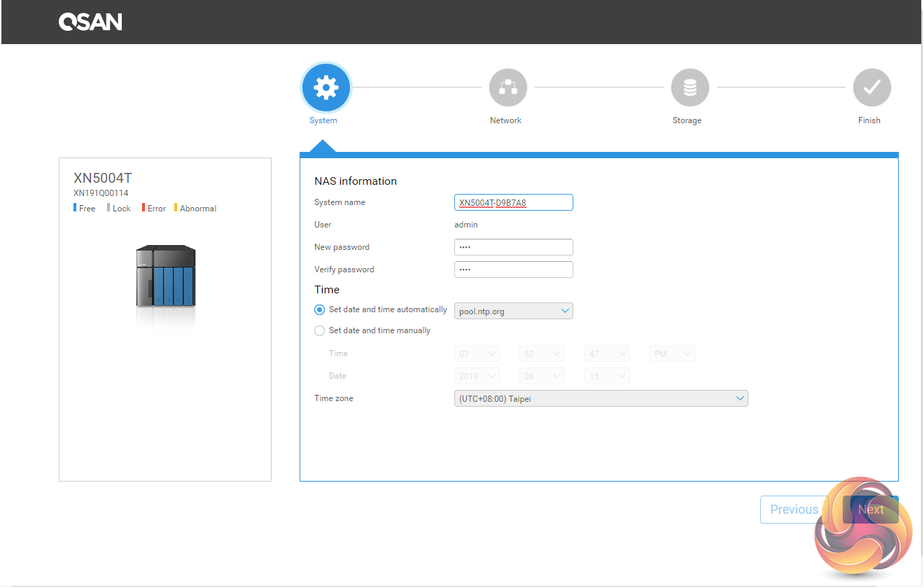The width and height of the screenshot is (924, 588).
Task: Click the blue Free status legend marker
Action: coord(75,208)
